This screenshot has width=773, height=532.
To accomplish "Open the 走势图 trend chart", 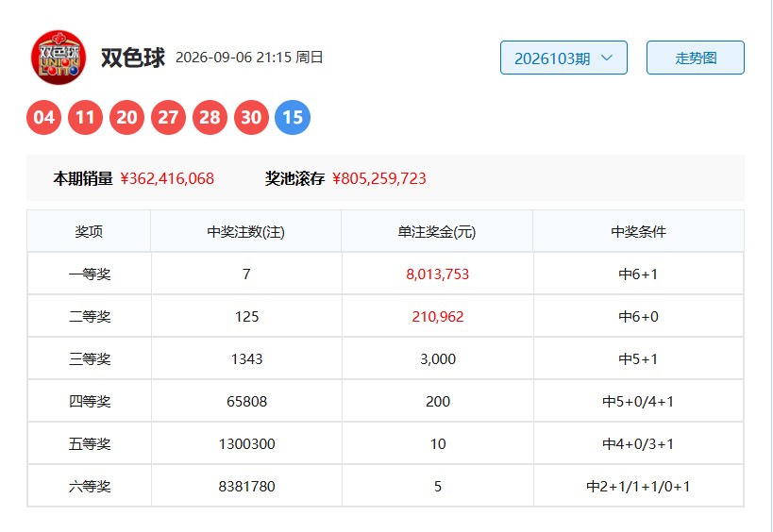I will point(695,58).
